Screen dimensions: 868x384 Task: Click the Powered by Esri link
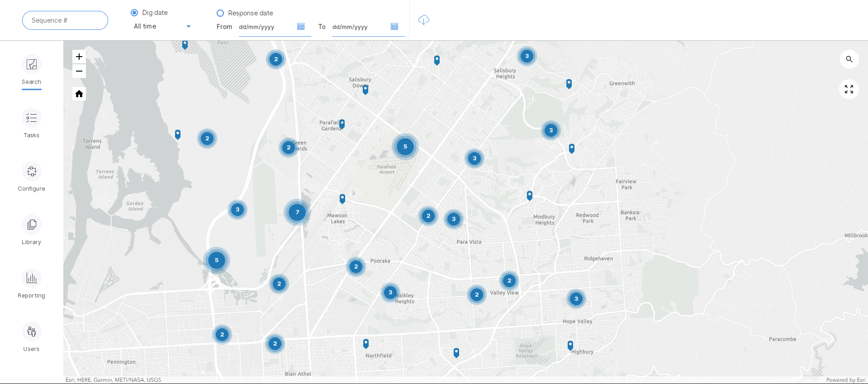(x=845, y=380)
